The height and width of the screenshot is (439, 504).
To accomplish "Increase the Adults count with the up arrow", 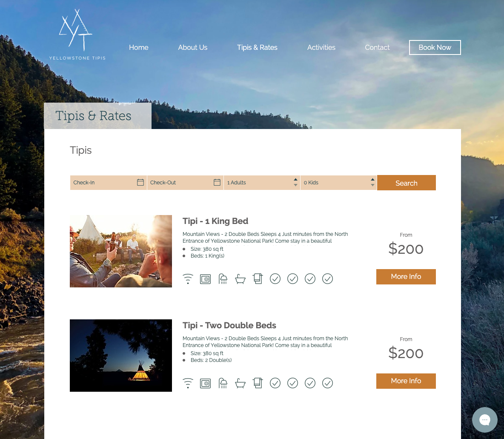I will (295, 179).
